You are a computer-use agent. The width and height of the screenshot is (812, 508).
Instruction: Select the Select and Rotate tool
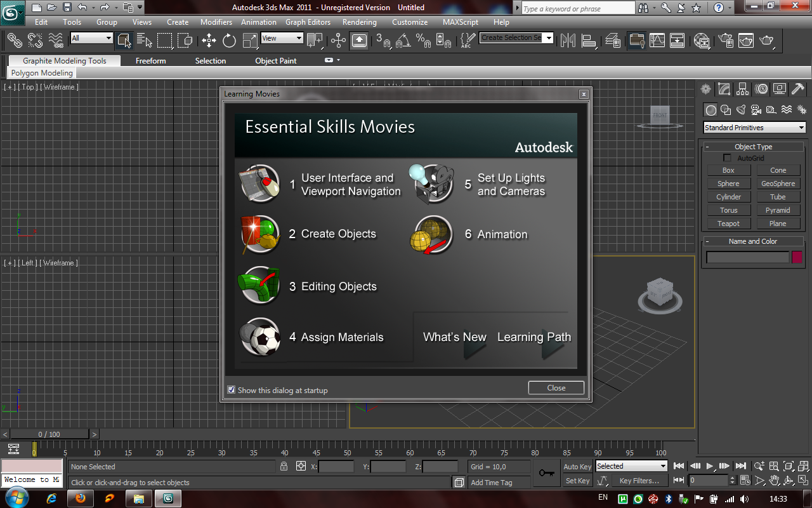(x=230, y=40)
